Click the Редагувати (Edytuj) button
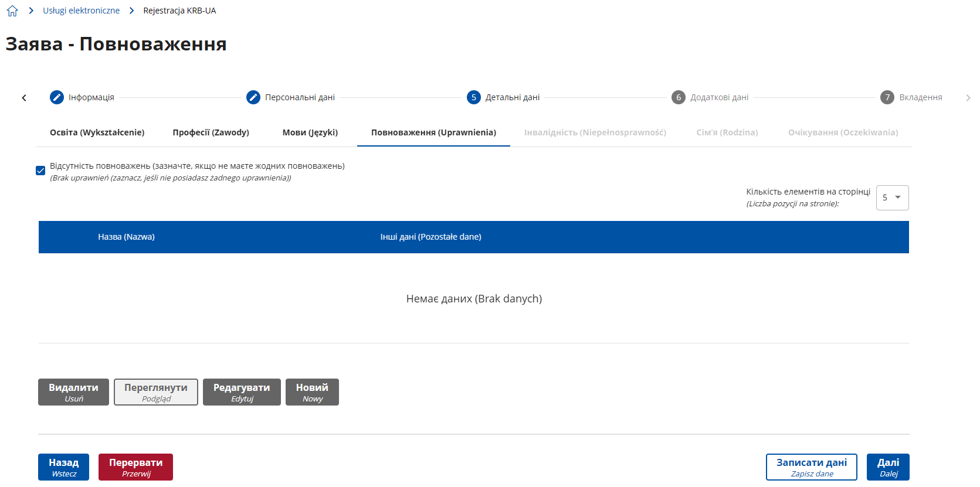Viewport: 980px width, 487px height. [242, 392]
